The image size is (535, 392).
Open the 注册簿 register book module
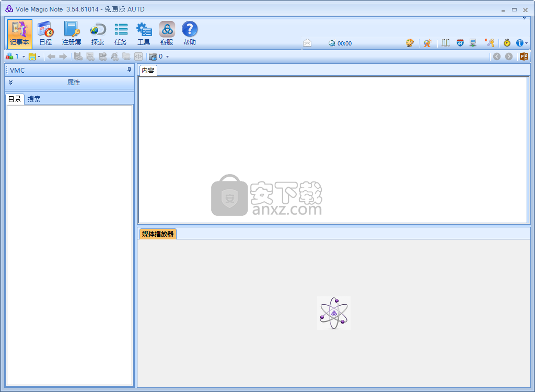(72, 34)
